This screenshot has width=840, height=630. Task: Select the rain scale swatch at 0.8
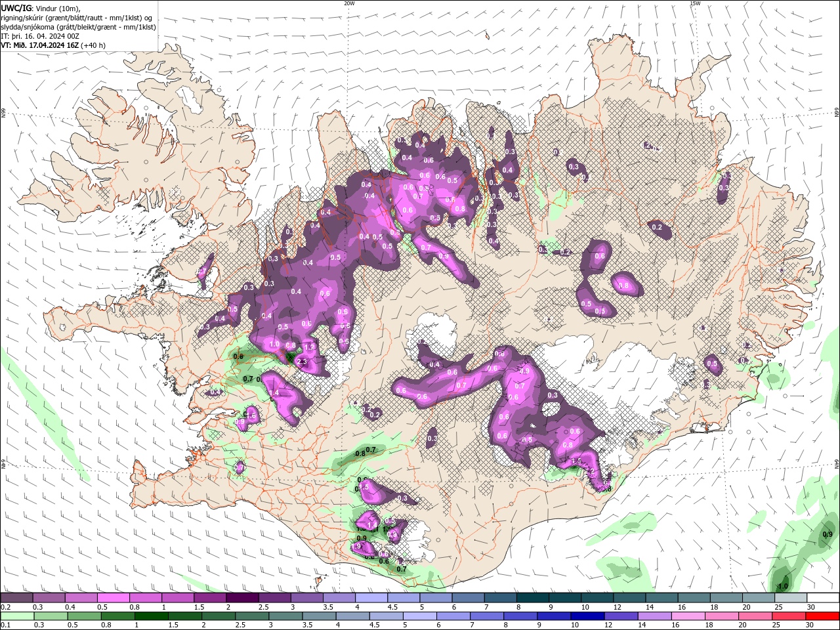click(118, 616)
